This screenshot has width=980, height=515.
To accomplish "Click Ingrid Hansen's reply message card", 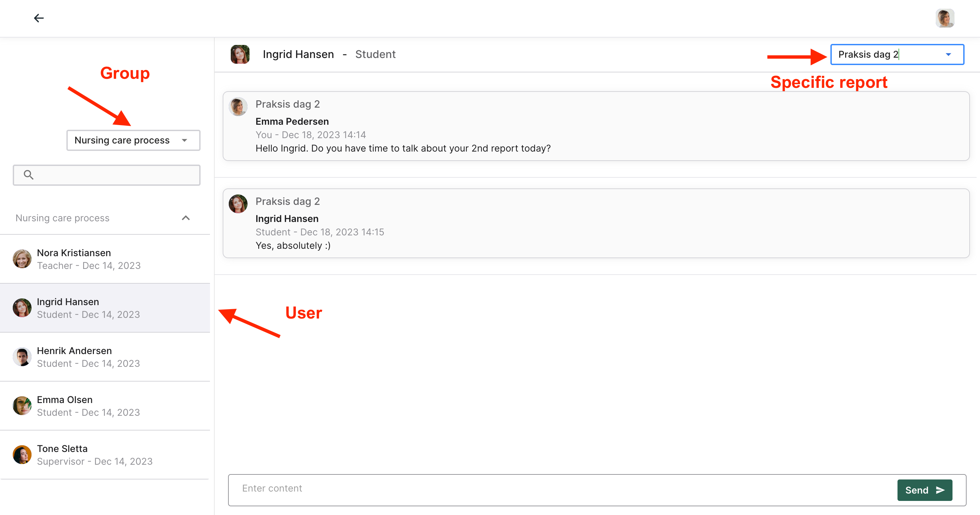I will 596,224.
